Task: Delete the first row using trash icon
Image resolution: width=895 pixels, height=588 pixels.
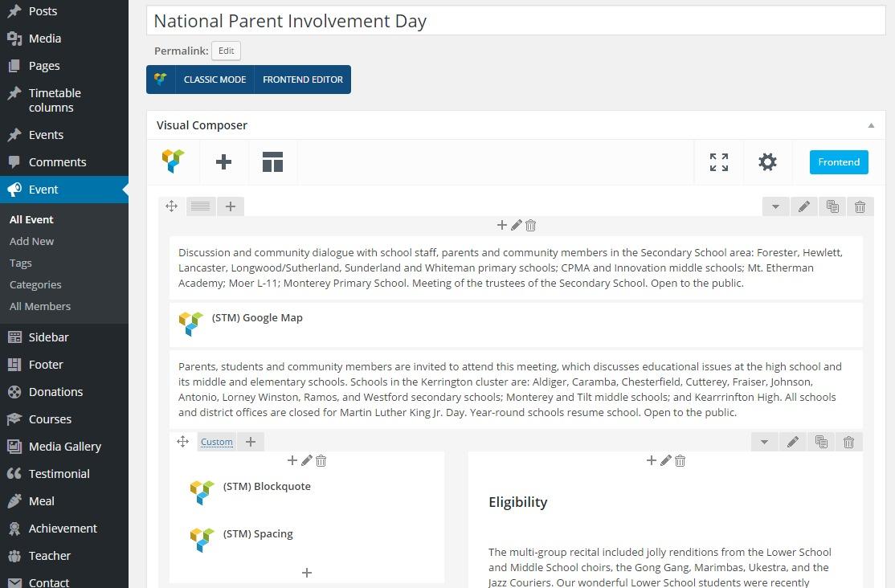Action: tap(860, 206)
